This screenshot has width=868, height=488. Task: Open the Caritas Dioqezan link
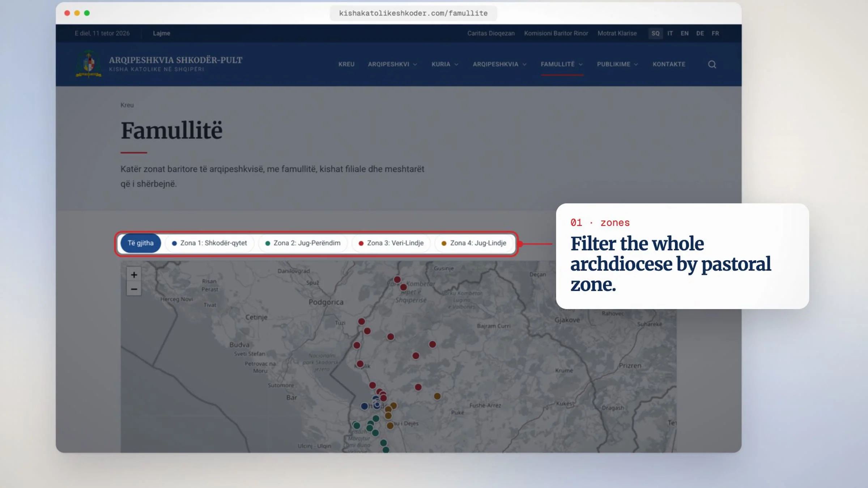tap(491, 33)
